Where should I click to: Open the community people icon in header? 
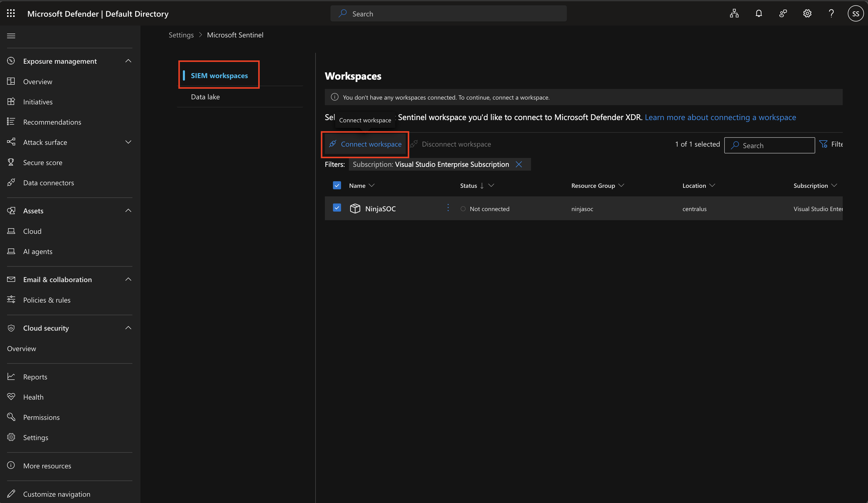coord(783,13)
